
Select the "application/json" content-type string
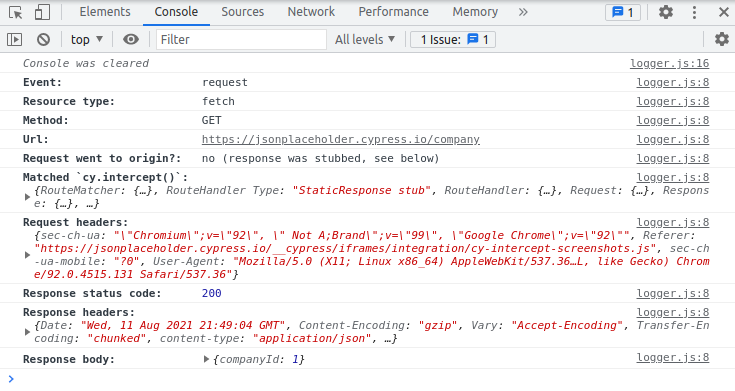pos(312,338)
